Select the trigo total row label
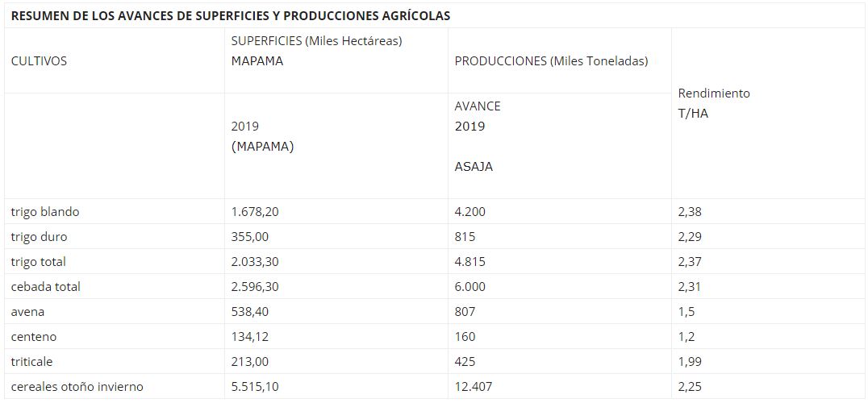Image resolution: width=868 pixels, height=403 pixels. (39, 262)
